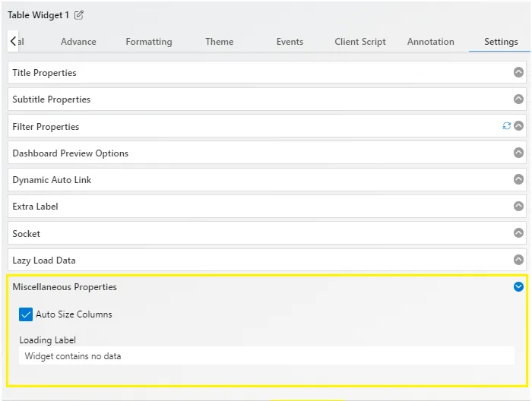This screenshot has height=401, width=532.
Task: Open the Theme tab
Action: (220, 42)
